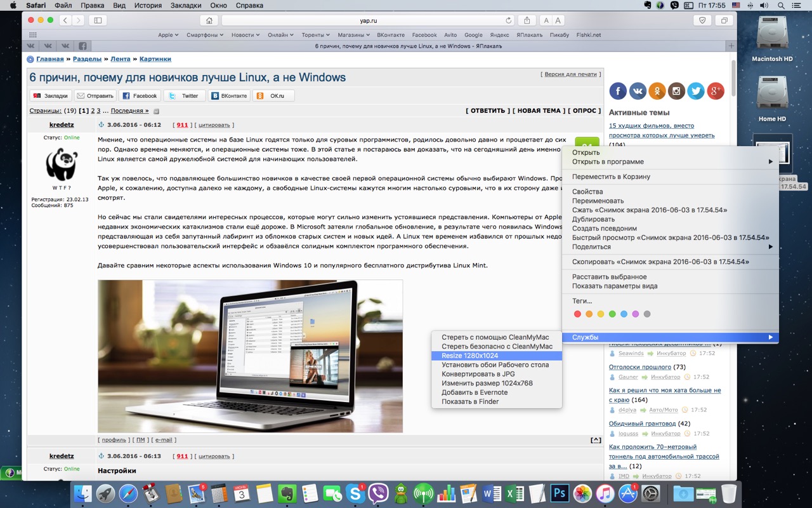Image resolution: width=812 pixels, height=508 pixels.
Task: Click the Safari share button
Action: [x=527, y=20]
